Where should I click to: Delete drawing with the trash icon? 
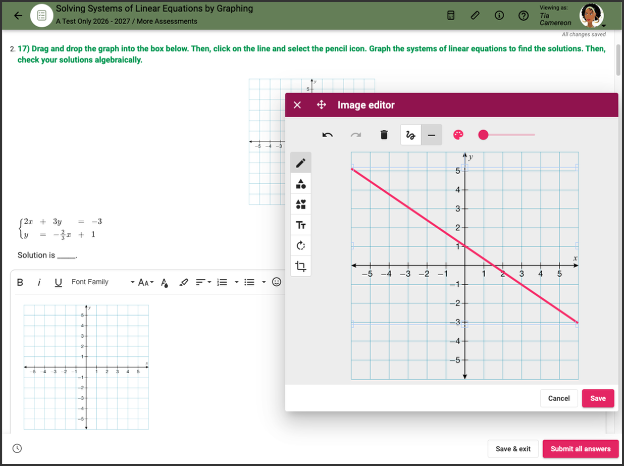pos(384,135)
